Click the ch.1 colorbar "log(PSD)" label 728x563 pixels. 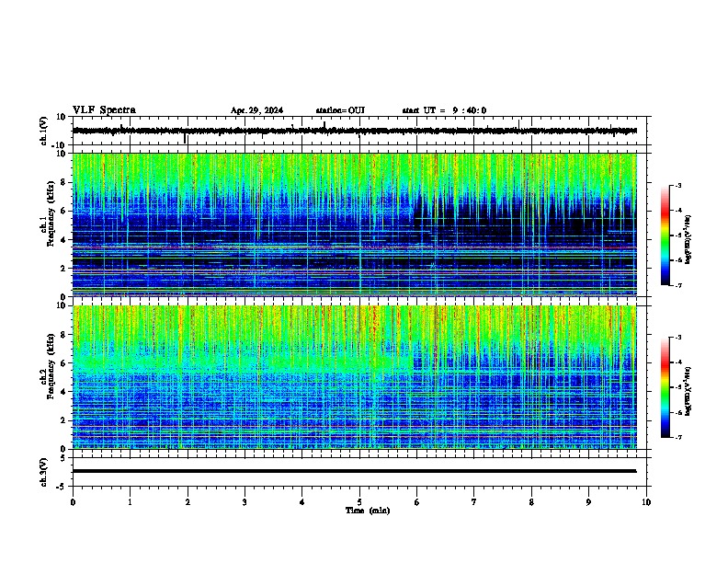[x=688, y=240]
